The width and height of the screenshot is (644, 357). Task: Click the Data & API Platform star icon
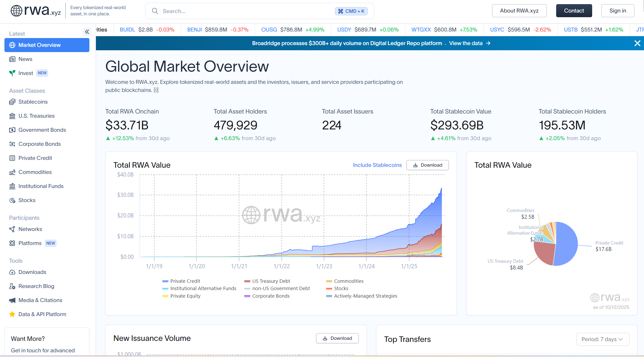[12, 314]
